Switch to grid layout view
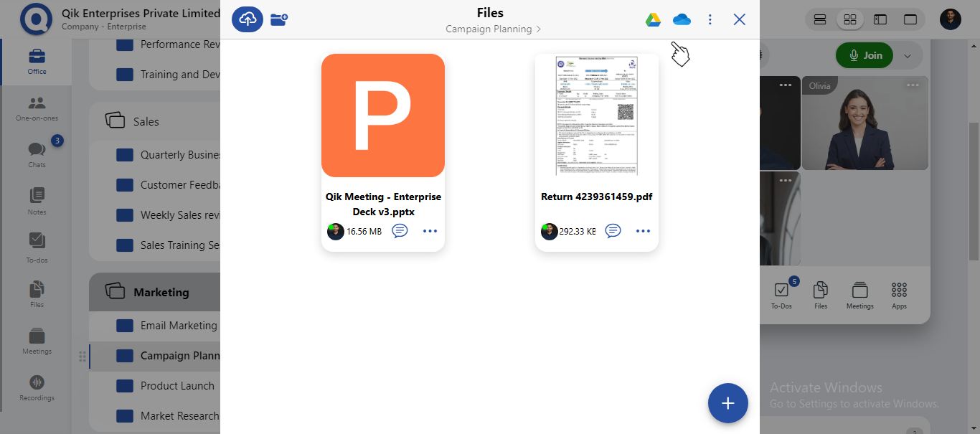 [x=850, y=19]
